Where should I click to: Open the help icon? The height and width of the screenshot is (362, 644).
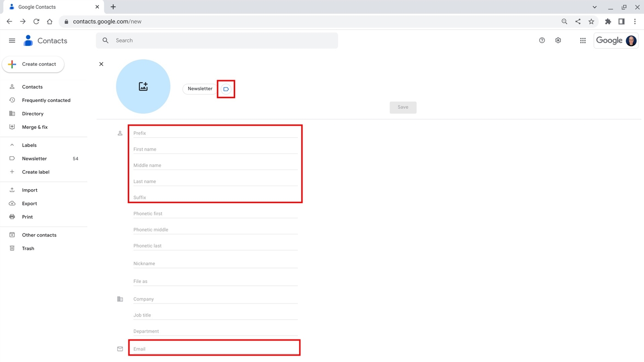click(542, 40)
